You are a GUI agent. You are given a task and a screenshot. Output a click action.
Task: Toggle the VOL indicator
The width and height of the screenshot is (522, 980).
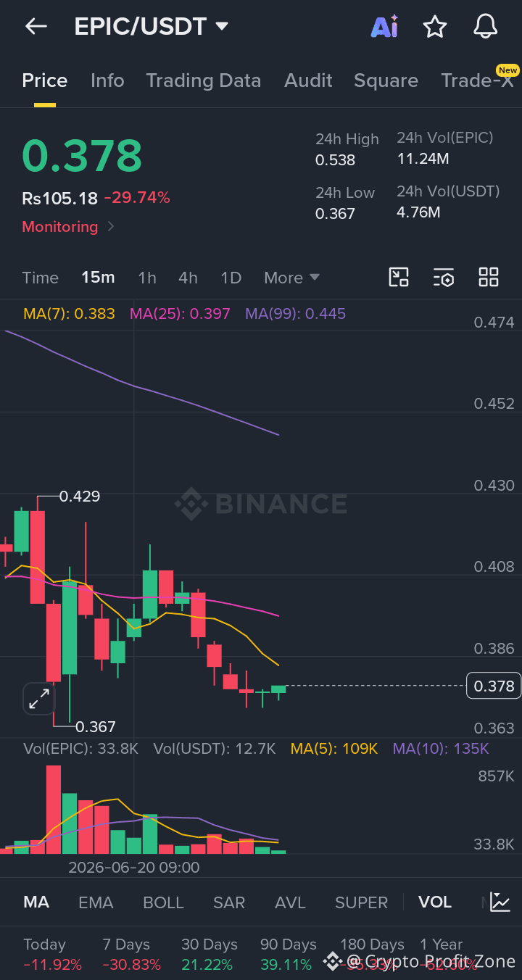click(435, 902)
